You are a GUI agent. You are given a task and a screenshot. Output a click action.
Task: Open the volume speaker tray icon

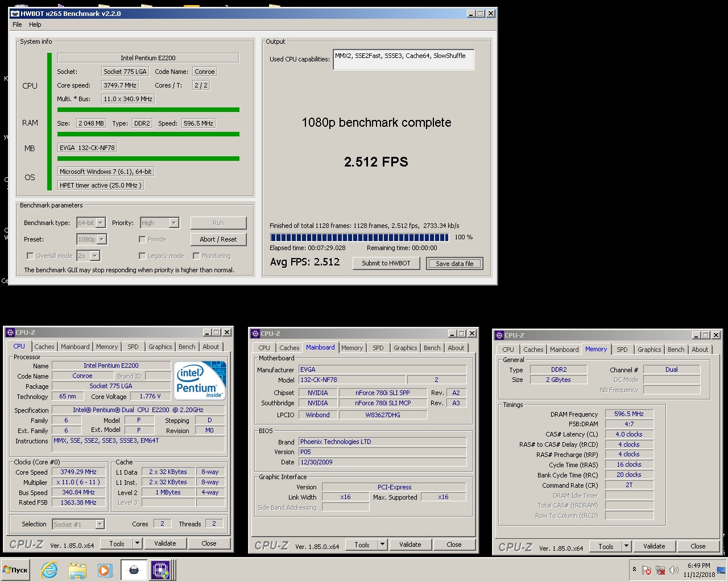pos(674,570)
